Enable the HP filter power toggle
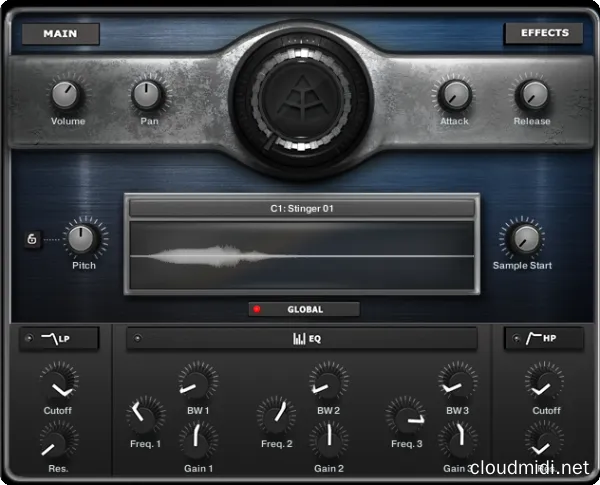Screen dimensions: 600x485 click(517, 338)
